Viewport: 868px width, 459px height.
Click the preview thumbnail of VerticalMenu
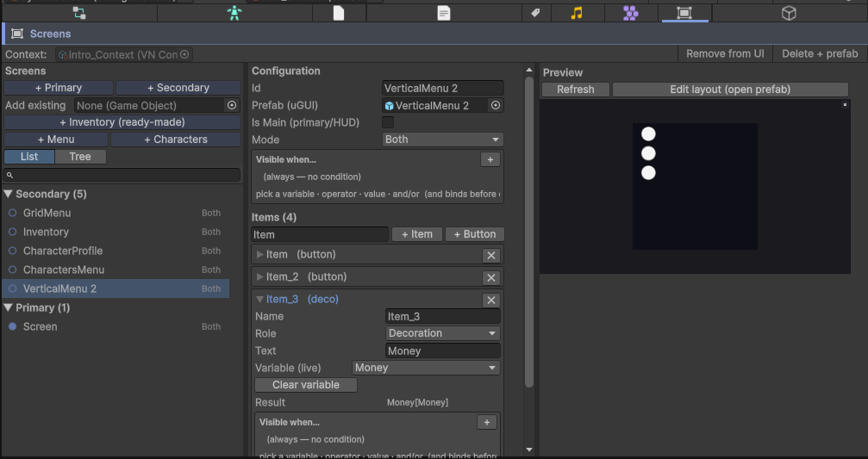[x=695, y=186]
